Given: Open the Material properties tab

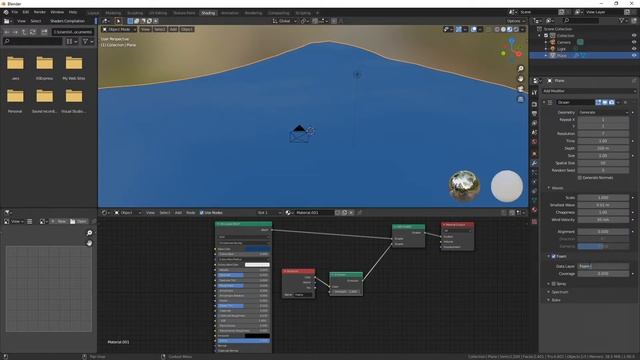Looking at the screenshot, I should (534, 210).
